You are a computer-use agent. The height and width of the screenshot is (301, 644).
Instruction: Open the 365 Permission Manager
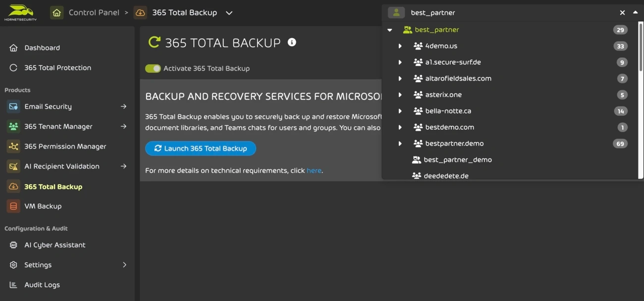(x=65, y=146)
